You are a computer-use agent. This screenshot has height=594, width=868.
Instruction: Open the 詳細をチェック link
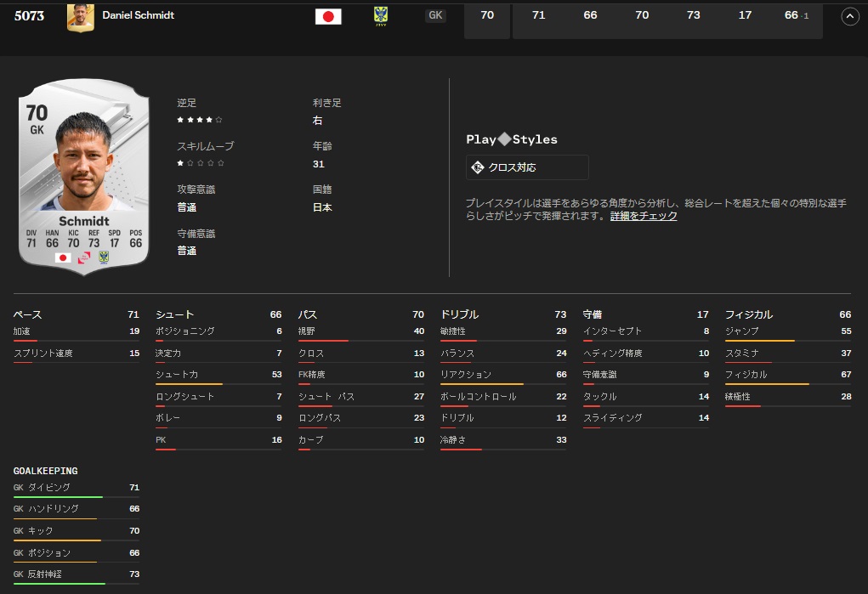coord(643,217)
